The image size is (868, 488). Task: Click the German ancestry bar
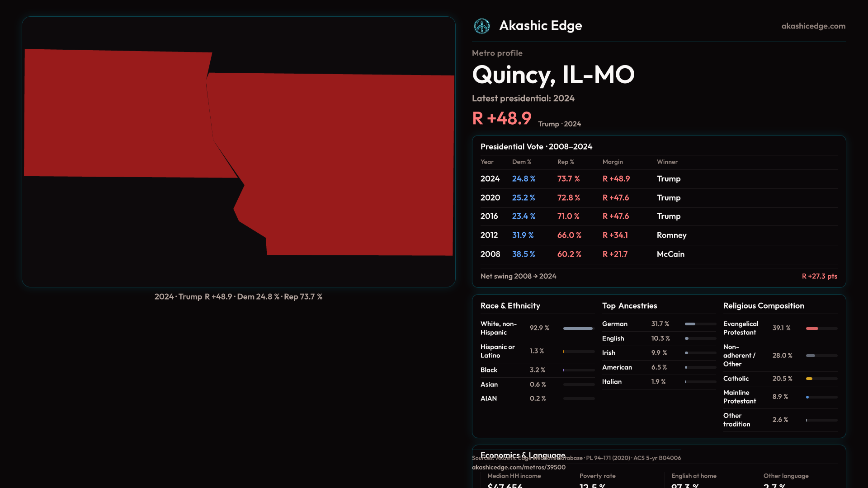pos(690,324)
